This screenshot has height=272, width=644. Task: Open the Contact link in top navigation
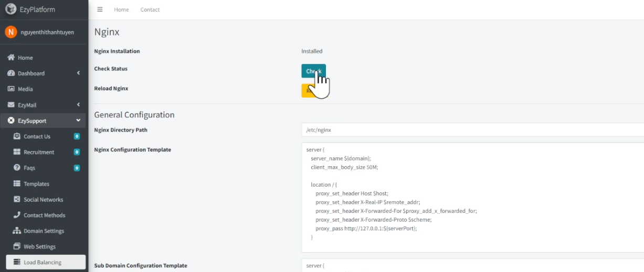[150, 9]
